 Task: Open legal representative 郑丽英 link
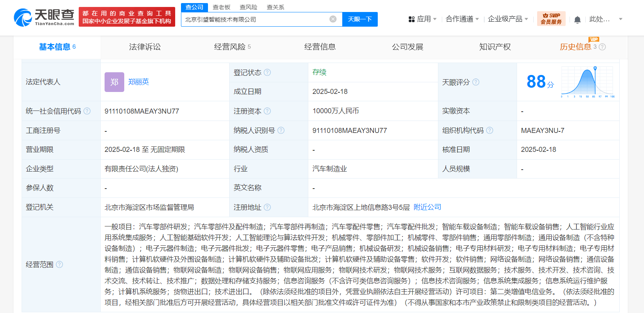point(139,82)
